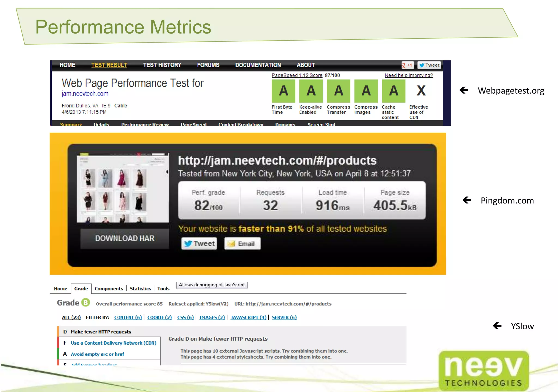Click the website screenshot thumbnail in Pingdom

pyautogui.click(x=123, y=188)
